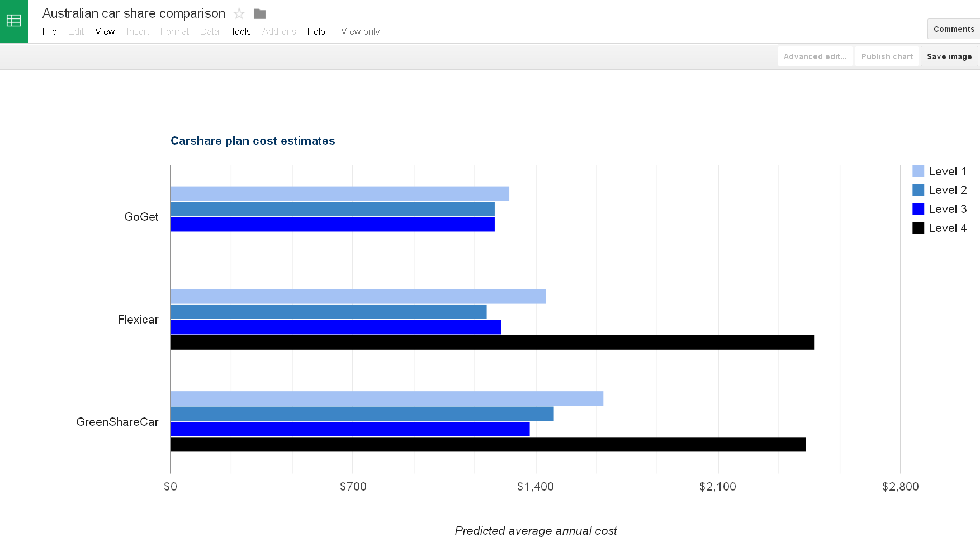Click the GreenShareCar axis label
Viewport: 980px width, 542px height.
[x=117, y=422]
